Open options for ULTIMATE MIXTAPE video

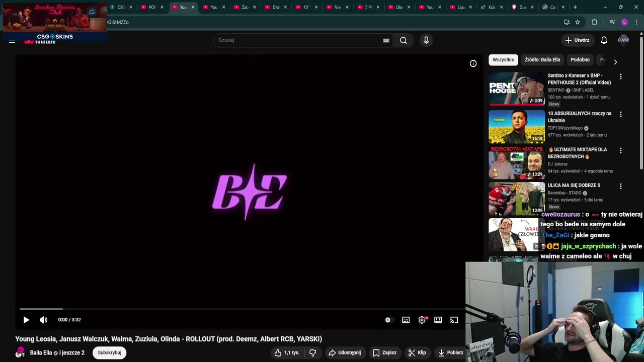(620, 151)
